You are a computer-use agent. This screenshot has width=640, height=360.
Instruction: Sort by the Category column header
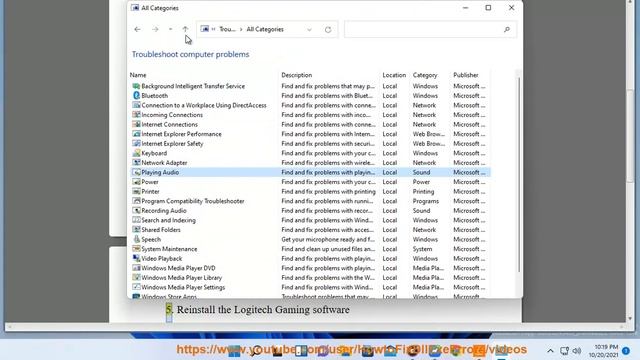point(425,75)
